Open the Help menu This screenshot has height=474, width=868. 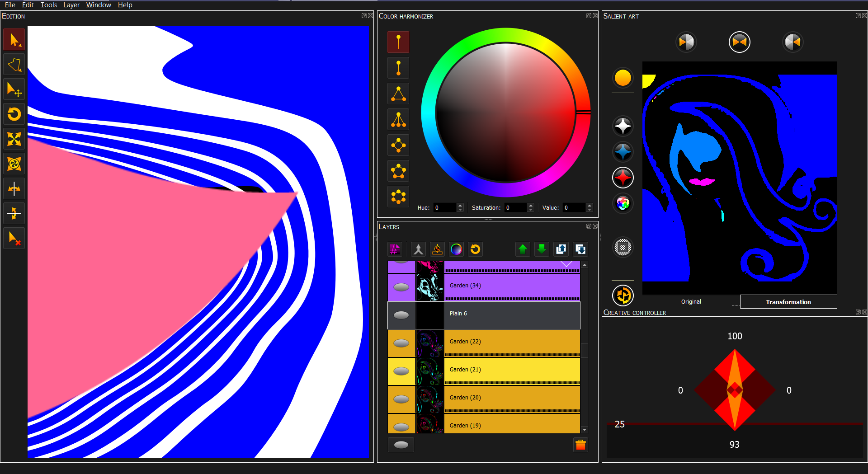(125, 5)
